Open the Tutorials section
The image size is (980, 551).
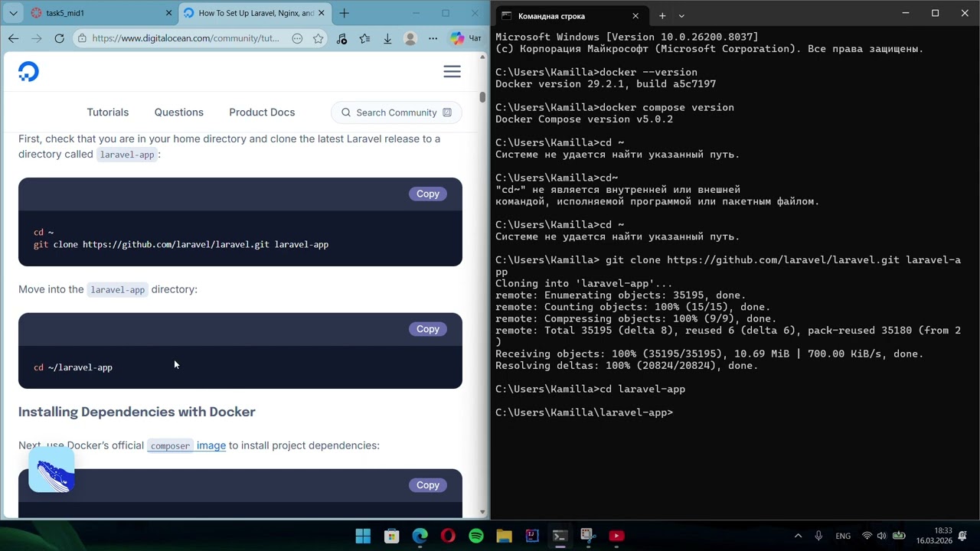tap(108, 112)
